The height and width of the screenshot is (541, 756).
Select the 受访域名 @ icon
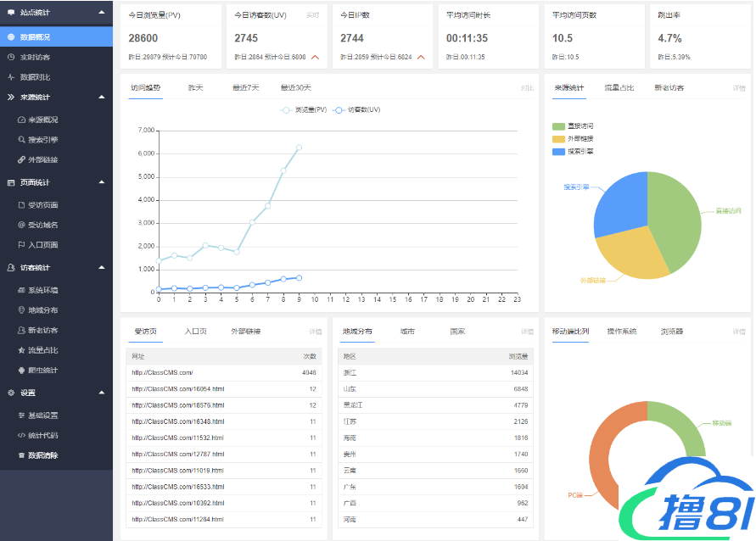[x=22, y=225]
